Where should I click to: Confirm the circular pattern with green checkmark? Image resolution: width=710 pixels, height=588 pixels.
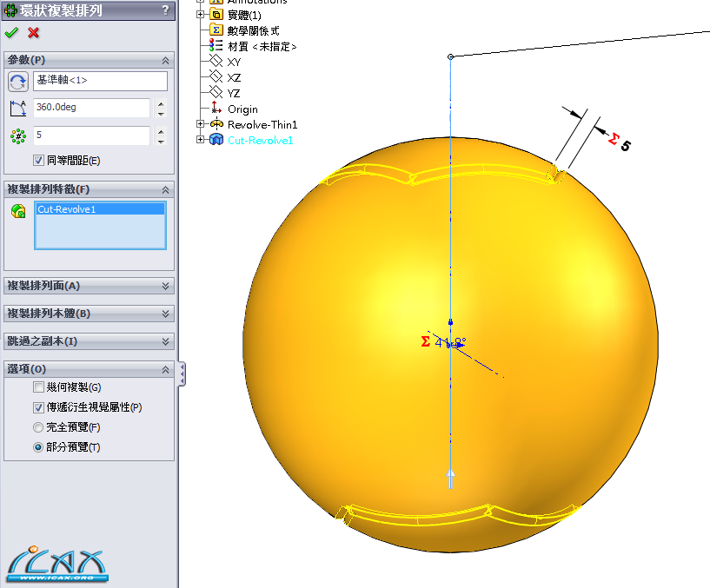[11, 33]
